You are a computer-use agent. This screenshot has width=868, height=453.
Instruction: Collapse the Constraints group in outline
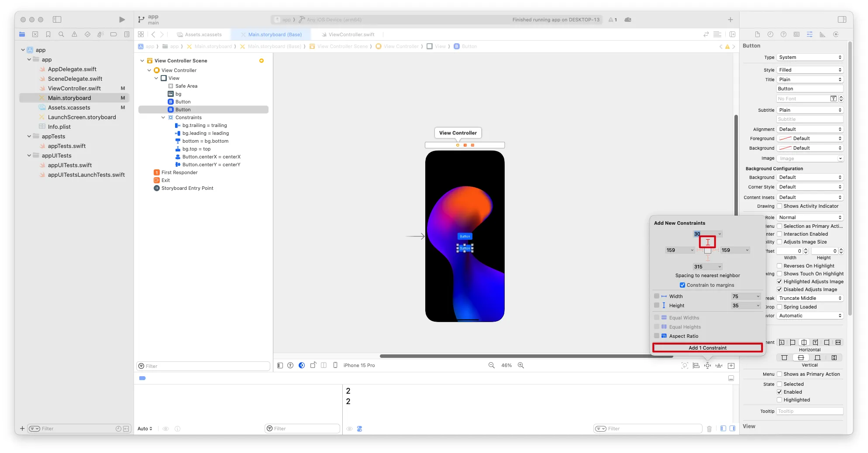pyautogui.click(x=163, y=118)
